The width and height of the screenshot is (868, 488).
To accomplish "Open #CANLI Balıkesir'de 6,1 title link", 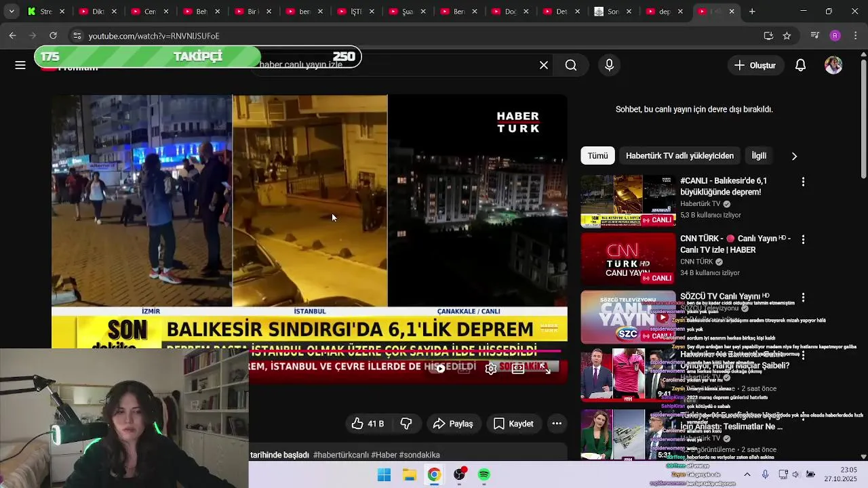I will 724,186.
